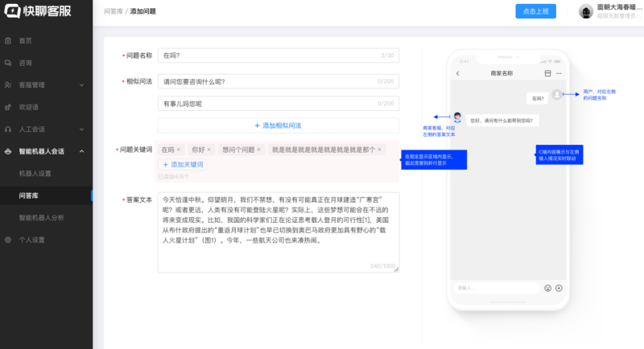This screenshot has width=644, height=349.
Task: Click the plus circle icon in phone preview
Action: click(559, 289)
